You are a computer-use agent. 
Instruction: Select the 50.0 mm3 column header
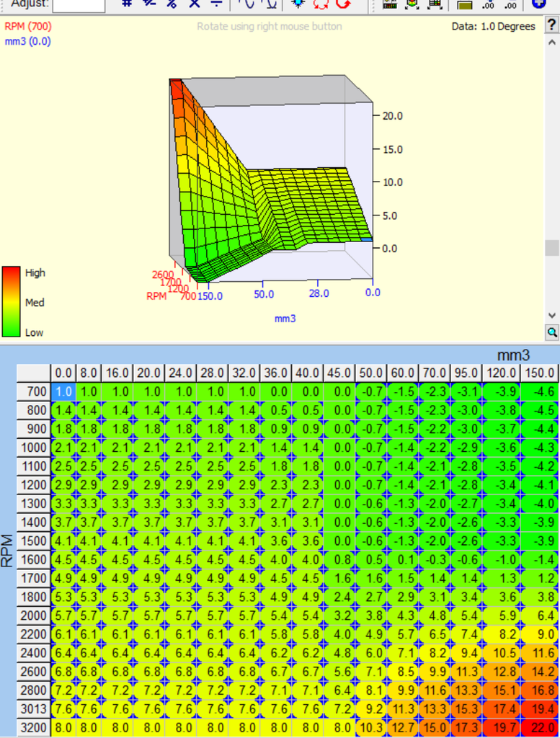(x=370, y=373)
